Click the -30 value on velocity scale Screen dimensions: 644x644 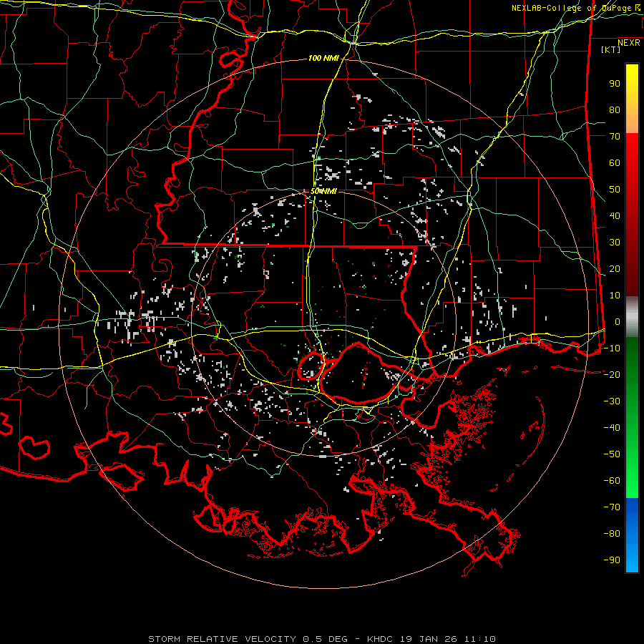click(x=612, y=401)
